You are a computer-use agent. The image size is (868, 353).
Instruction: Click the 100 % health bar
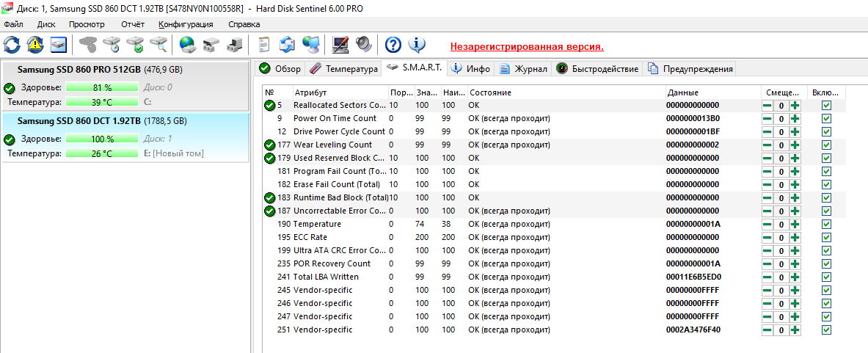pyautogui.click(x=102, y=139)
